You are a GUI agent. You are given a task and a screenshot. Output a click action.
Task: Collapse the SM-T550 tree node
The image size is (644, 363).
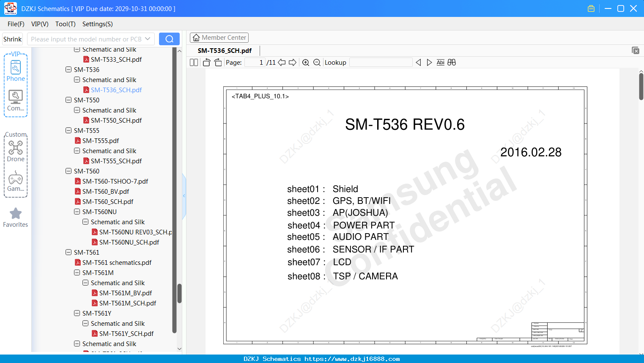(x=69, y=100)
